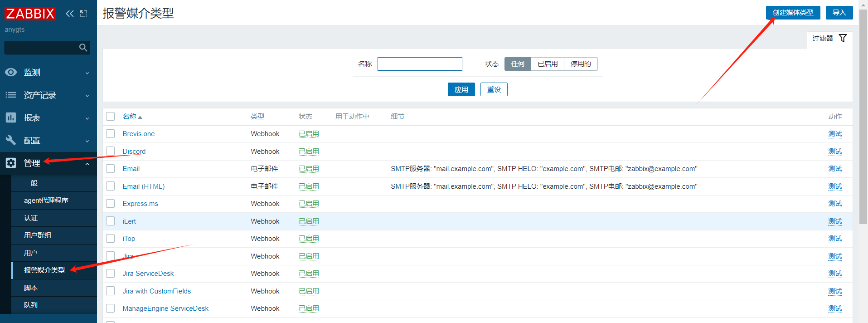Screen dimensions: 868x323
Task: Collapse sidebar with double-chevron icon
Action: pyautogui.click(x=69, y=14)
